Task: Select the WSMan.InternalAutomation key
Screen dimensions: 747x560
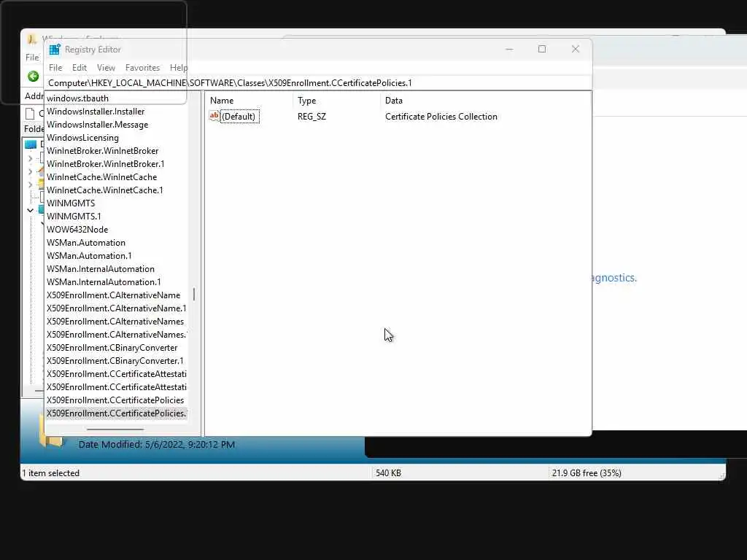Action: click(101, 269)
